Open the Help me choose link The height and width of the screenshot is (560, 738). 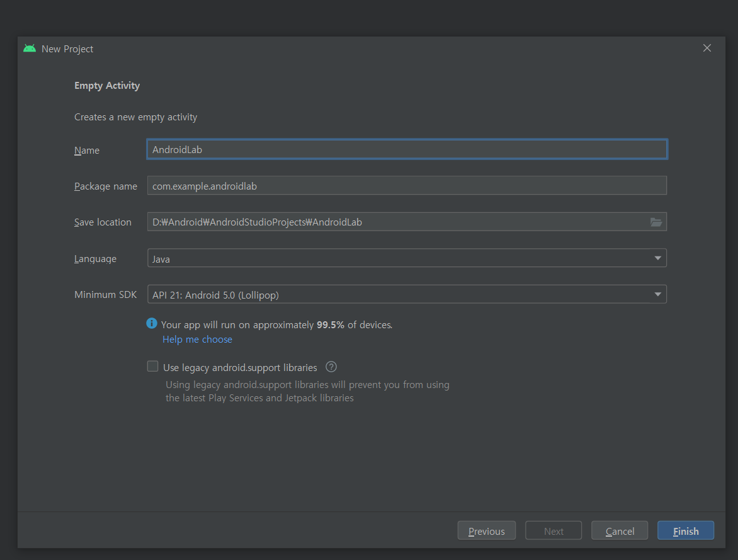pyautogui.click(x=197, y=339)
